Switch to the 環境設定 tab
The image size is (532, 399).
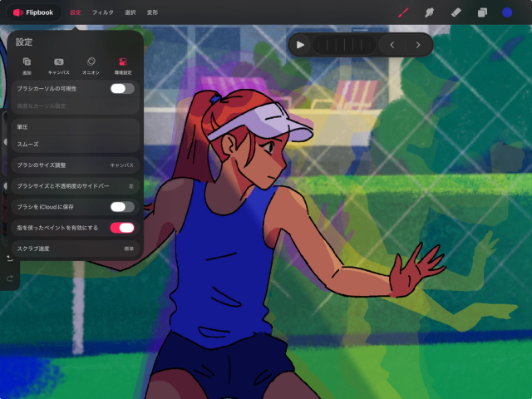[x=123, y=66]
